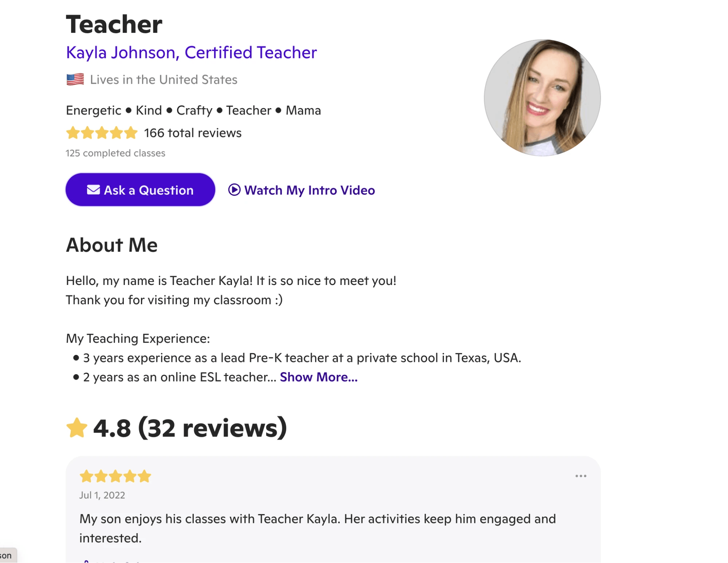The image size is (728, 563).
Task: Click the 4.8 (32 reviews) heading
Action: click(x=190, y=428)
